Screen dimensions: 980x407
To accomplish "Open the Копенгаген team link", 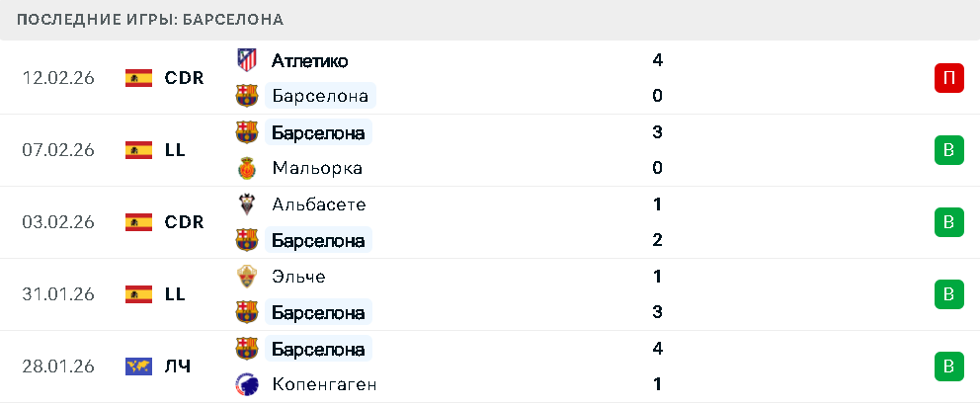I will [324, 384].
